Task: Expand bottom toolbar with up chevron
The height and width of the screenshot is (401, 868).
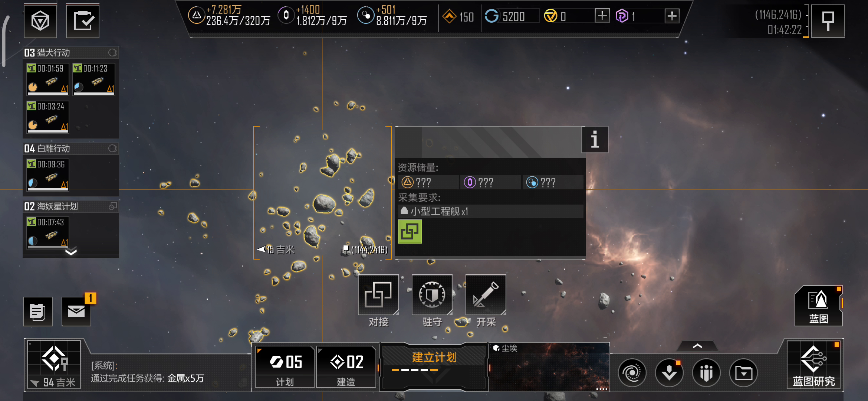Action: [x=697, y=346]
